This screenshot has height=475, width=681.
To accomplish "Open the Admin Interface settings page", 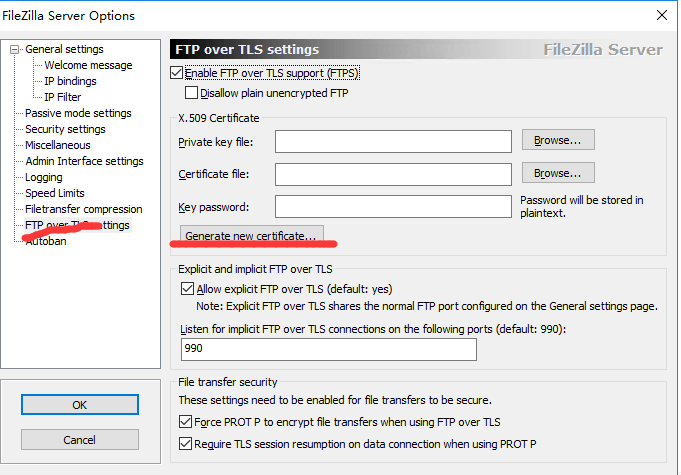I will (x=84, y=161).
